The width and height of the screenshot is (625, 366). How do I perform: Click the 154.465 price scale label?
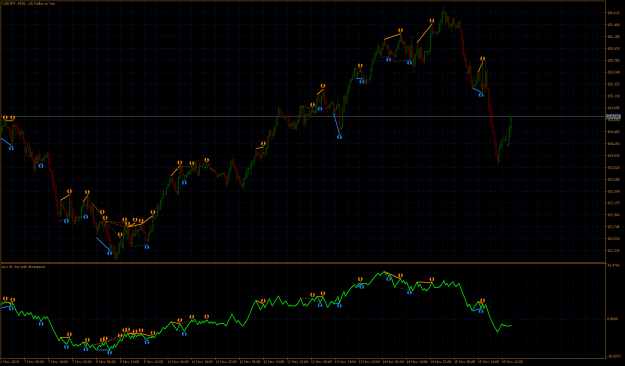(x=613, y=132)
